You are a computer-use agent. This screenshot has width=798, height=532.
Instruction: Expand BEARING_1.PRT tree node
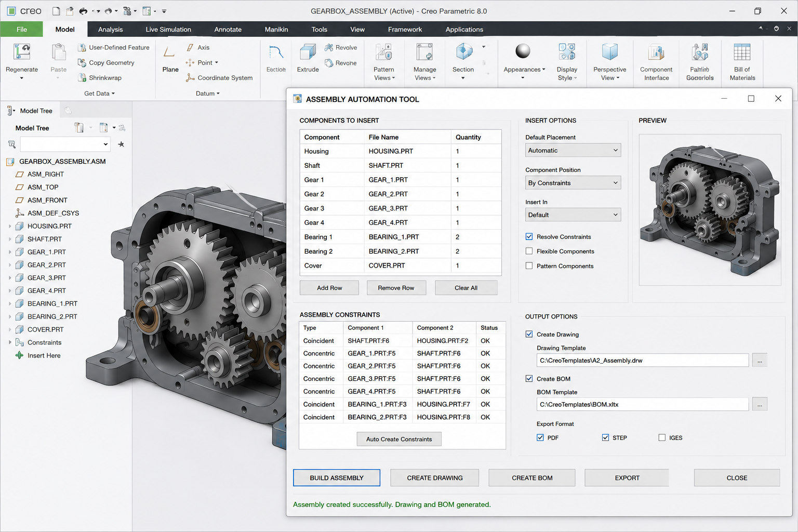(10, 303)
